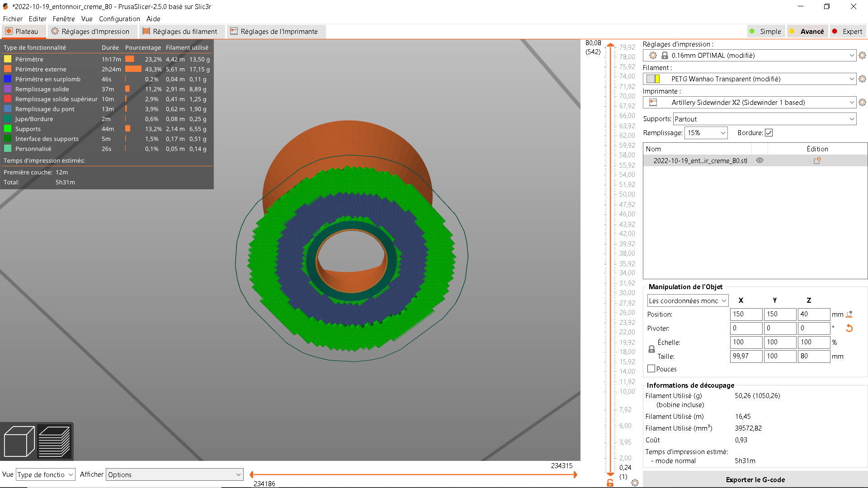Toggle the Bordure checkbox

(769, 133)
